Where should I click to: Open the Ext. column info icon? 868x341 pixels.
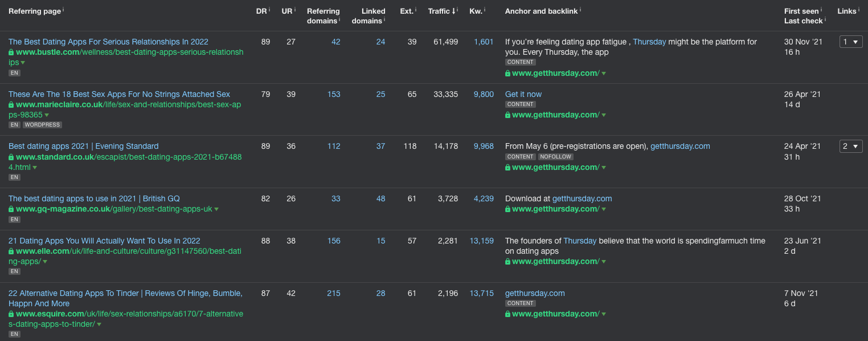(416, 10)
